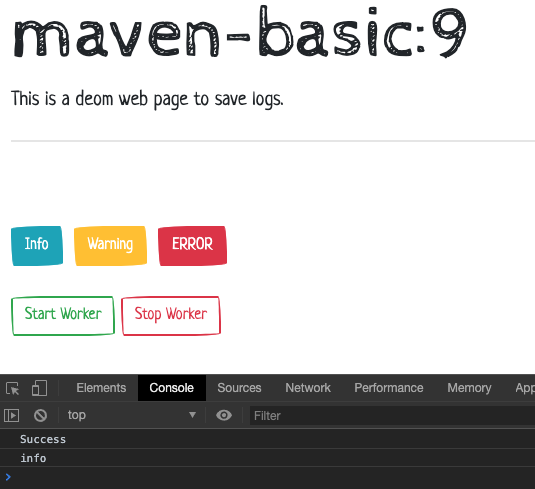The width and height of the screenshot is (535, 489).
Task: Focus the console Filter input field
Action: point(392,416)
